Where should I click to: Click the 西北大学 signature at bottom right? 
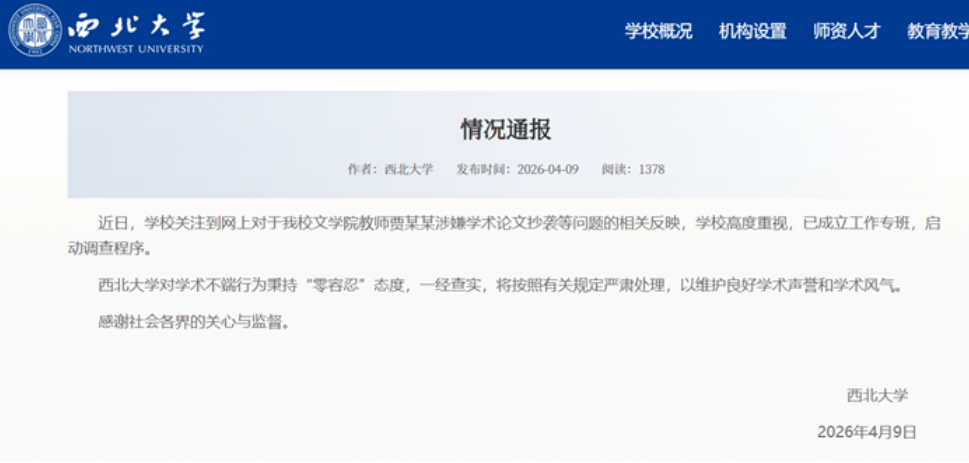click(x=876, y=395)
